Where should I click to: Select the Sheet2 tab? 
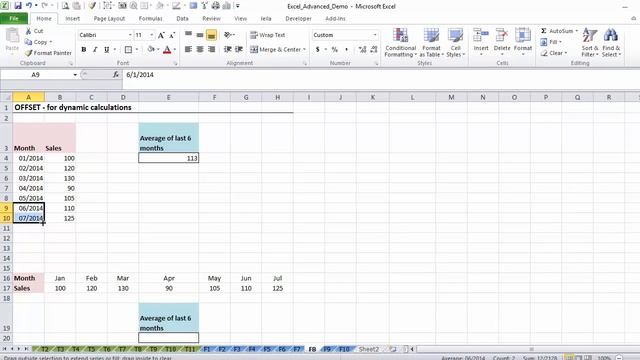(x=369, y=349)
